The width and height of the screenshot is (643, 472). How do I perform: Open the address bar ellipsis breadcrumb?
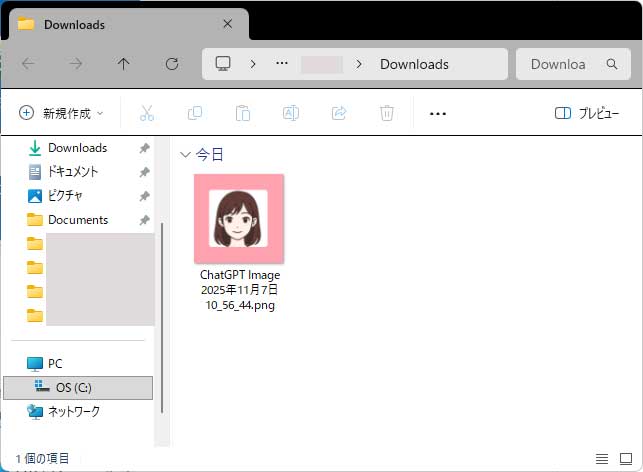tap(282, 64)
